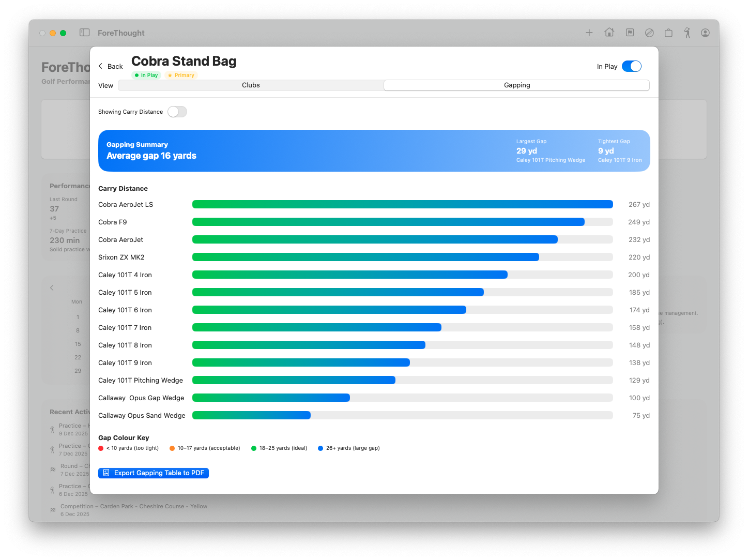Go to Home via house icon
The image size is (748, 560).
(609, 33)
